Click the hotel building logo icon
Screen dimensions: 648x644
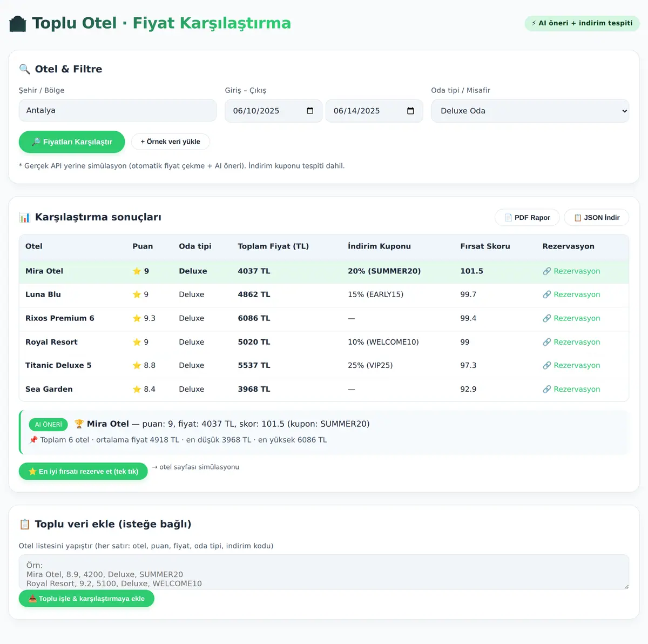18,24
